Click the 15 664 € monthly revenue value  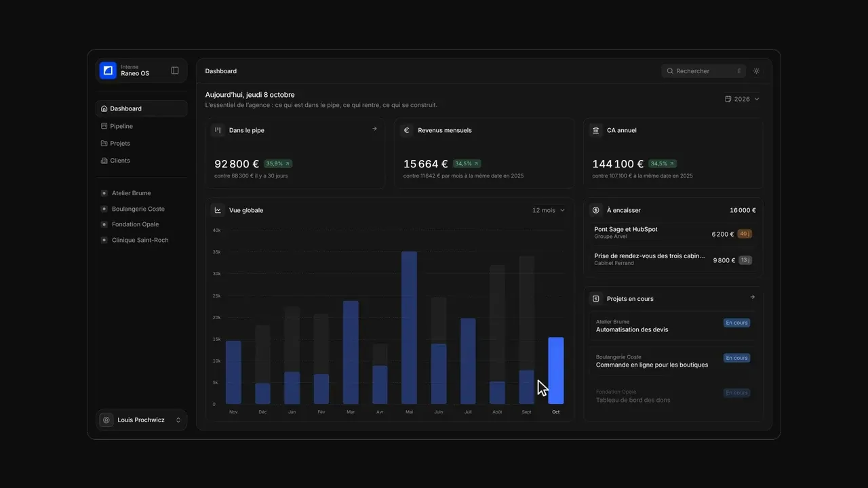point(426,164)
